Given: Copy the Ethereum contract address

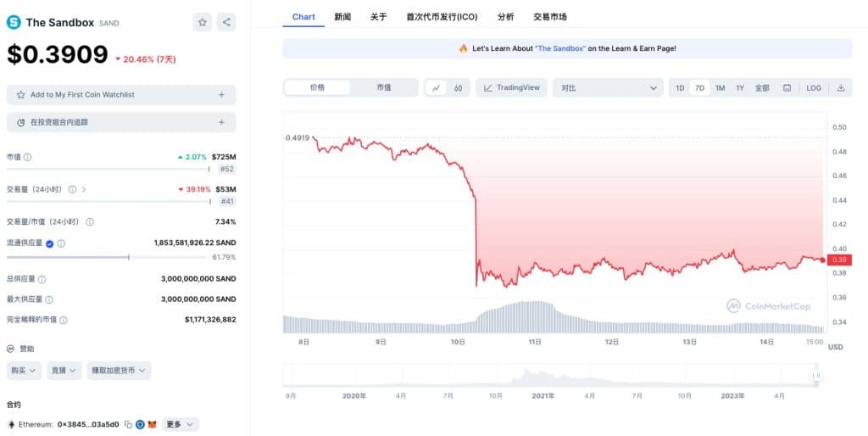Looking at the screenshot, I should pos(128,424).
